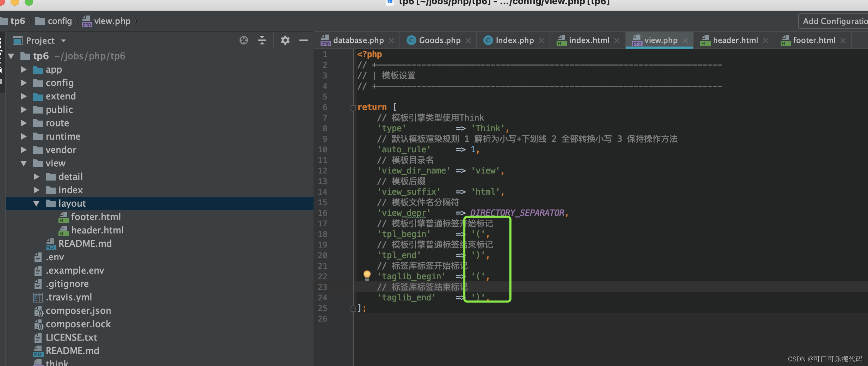The height and width of the screenshot is (366, 868).
Task: Select .example.env file
Action: (x=75, y=270)
